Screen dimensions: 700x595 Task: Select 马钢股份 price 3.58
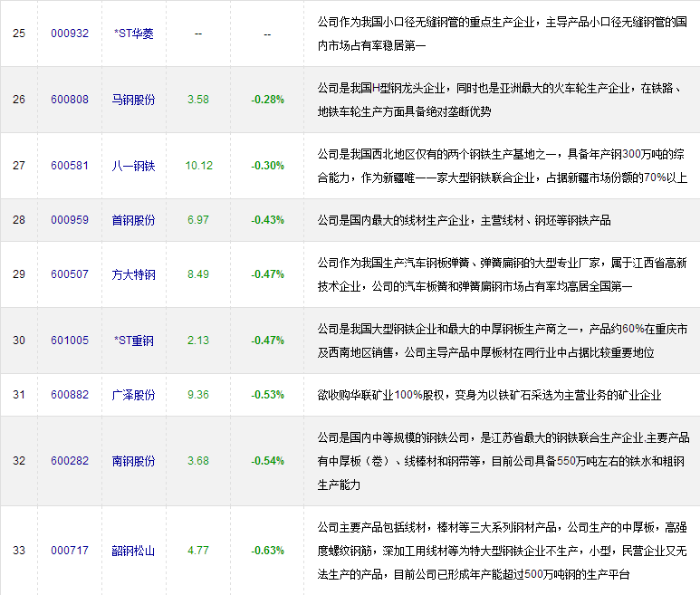[x=198, y=100]
